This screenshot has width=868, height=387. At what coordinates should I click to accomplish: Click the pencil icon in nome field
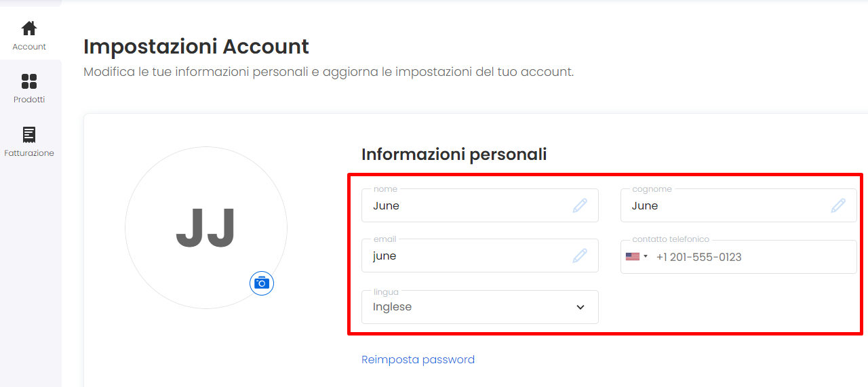coord(580,205)
